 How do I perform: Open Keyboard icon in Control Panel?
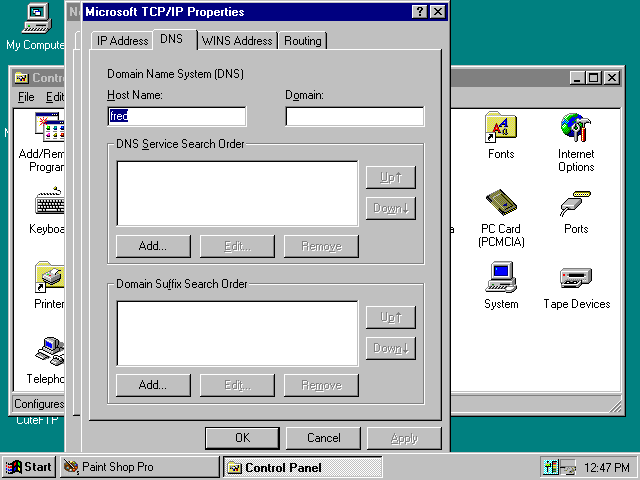coord(48,211)
